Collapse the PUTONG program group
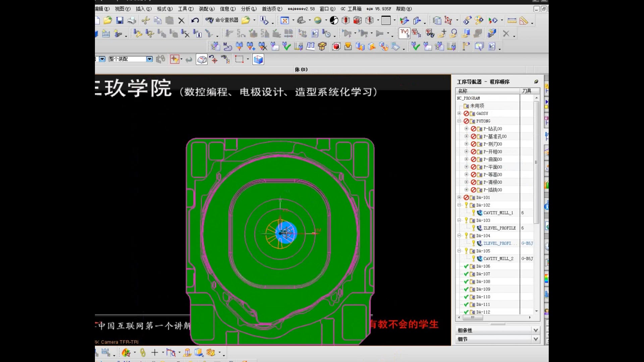Image resolution: width=644 pixels, height=362 pixels. click(x=459, y=121)
